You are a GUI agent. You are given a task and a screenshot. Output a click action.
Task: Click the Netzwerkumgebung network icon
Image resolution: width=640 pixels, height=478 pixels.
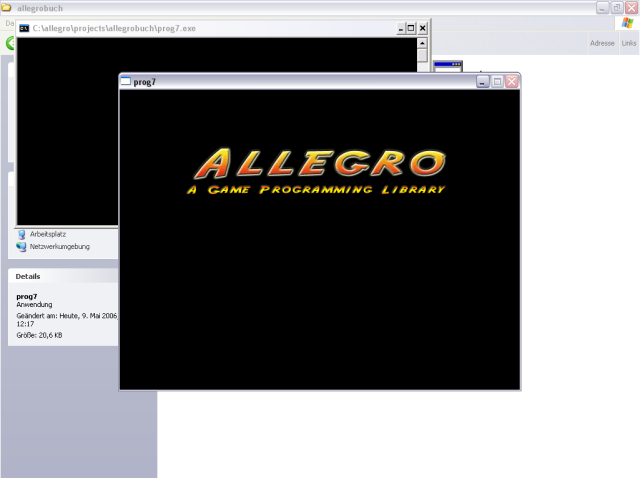(x=22, y=247)
